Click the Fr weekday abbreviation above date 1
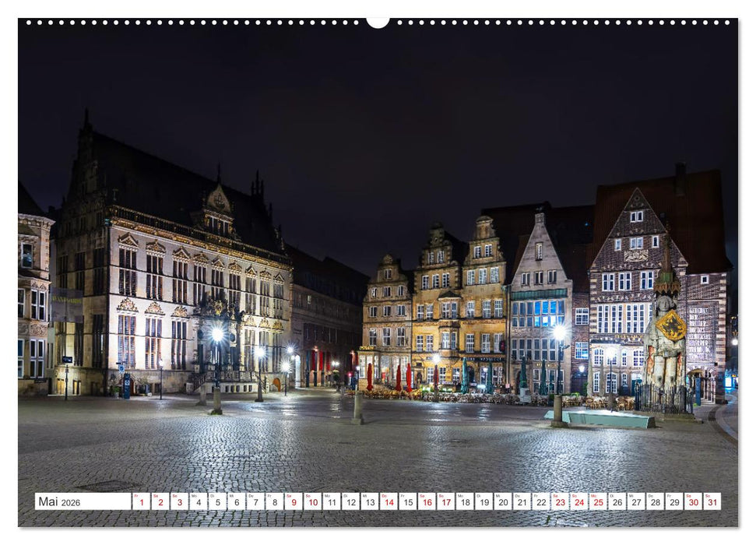This screenshot has height=545, width=756. (x=136, y=494)
